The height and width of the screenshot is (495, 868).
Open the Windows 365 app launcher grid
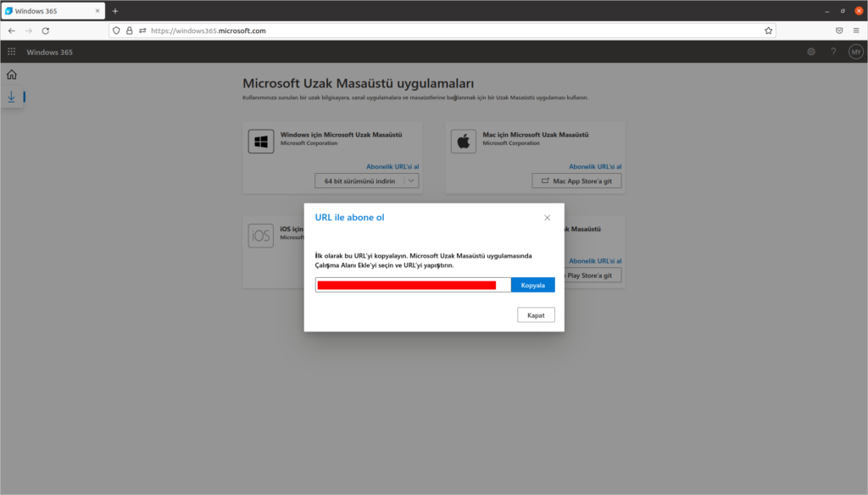[12, 52]
